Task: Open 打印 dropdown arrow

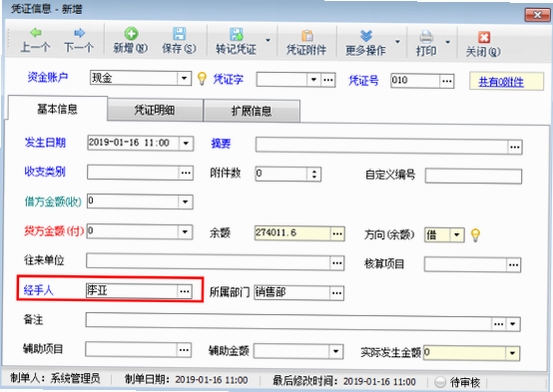Action: coord(448,42)
